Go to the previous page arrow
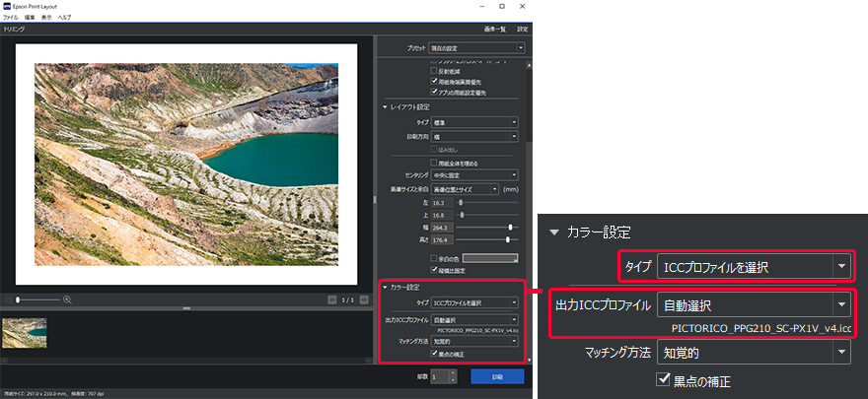This screenshot has width=868, height=399. point(332,299)
